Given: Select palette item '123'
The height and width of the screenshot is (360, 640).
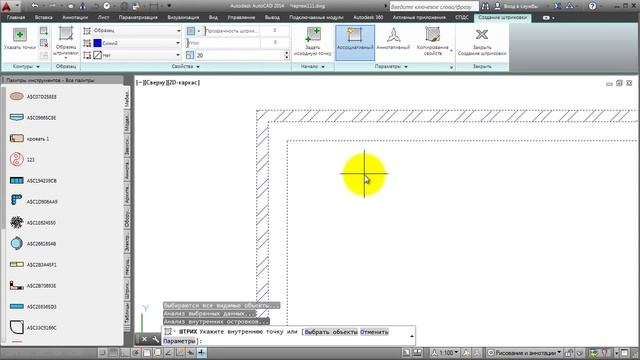Looking at the screenshot, I should pyautogui.click(x=22, y=160).
